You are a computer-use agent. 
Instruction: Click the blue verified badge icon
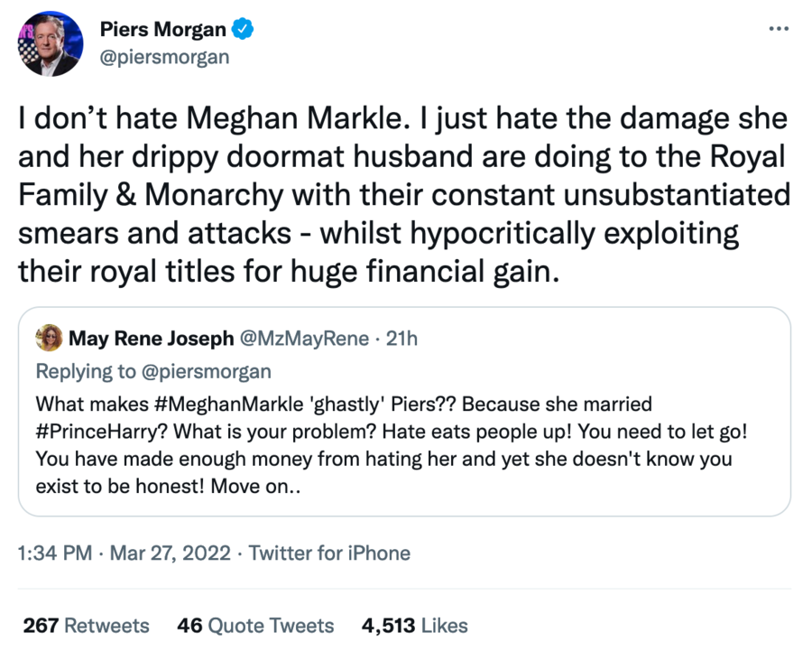pos(243,29)
